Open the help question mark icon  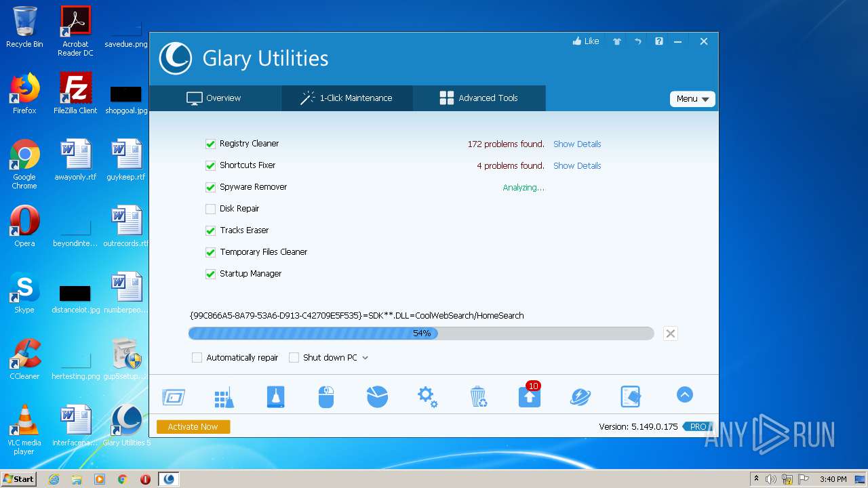point(659,41)
